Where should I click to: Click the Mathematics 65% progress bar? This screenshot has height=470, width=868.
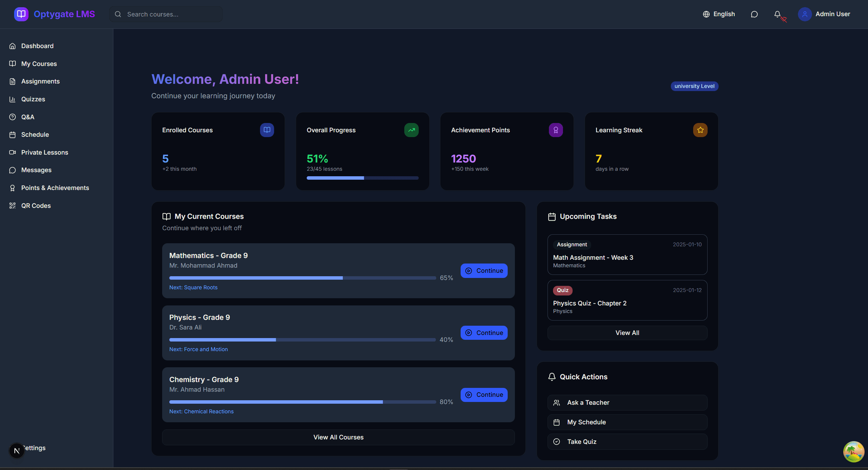coord(303,278)
